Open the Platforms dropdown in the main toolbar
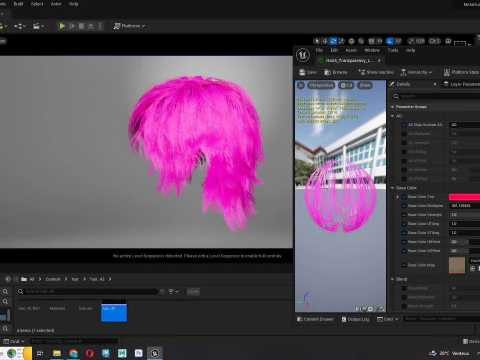The height and width of the screenshot is (360, 480). (x=130, y=26)
